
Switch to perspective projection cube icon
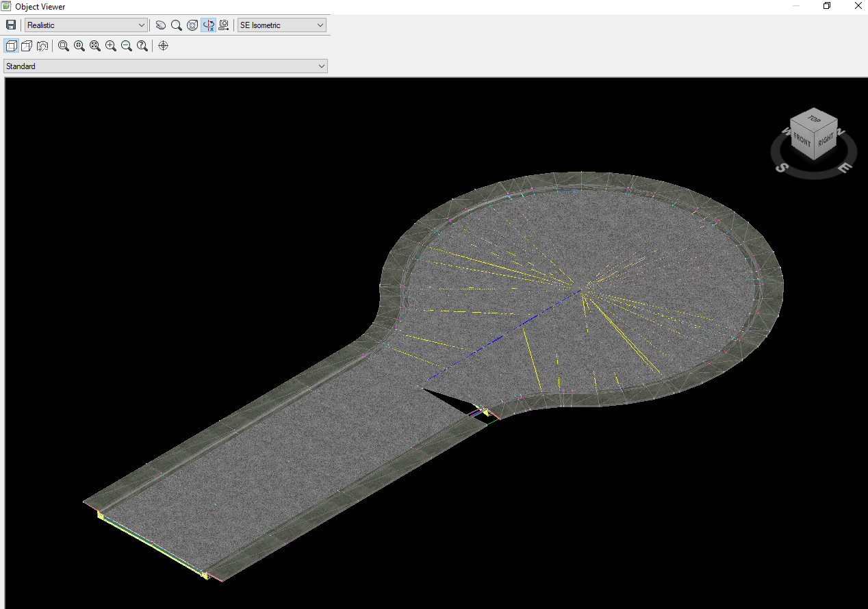click(27, 46)
